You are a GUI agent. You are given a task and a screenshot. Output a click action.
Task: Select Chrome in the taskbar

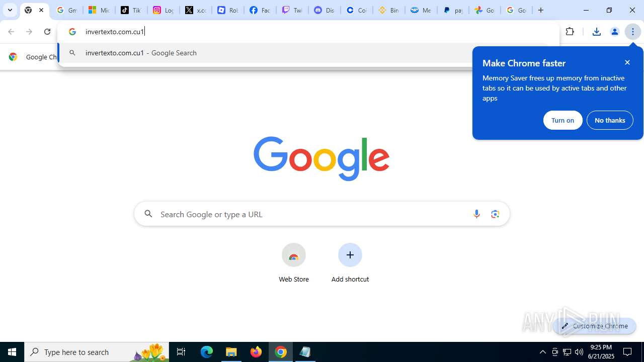(281, 352)
